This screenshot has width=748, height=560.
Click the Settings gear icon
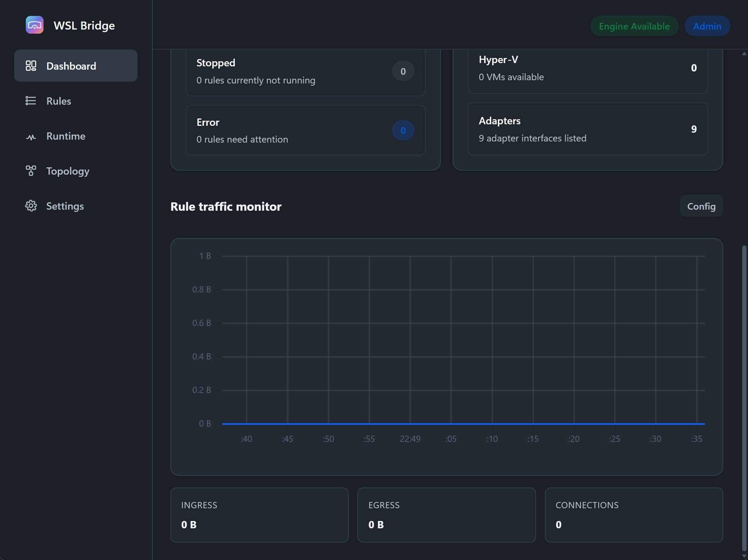point(31,206)
